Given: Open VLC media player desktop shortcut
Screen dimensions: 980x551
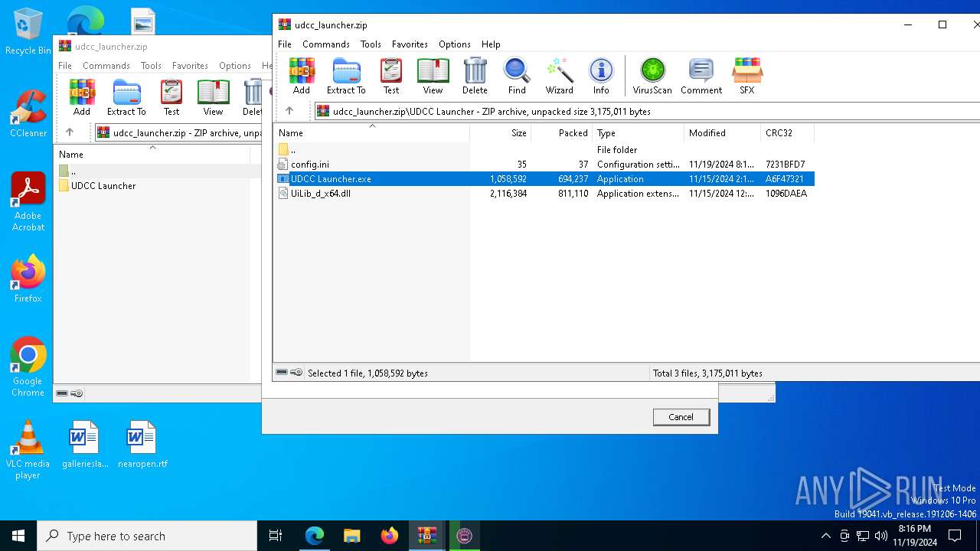Looking at the screenshot, I should (x=28, y=450).
